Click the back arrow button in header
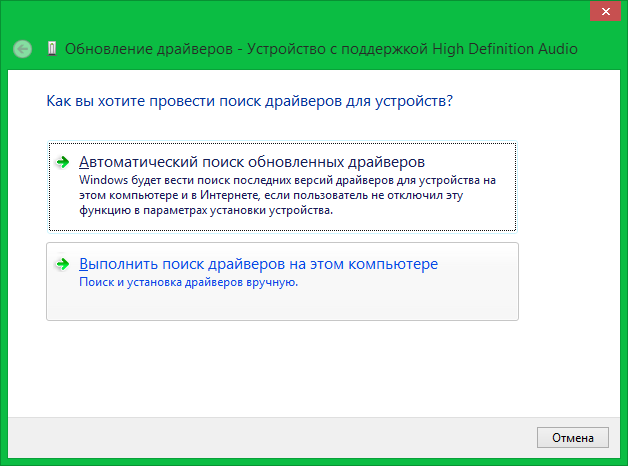The height and width of the screenshot is (466, 628). point(23,48)
